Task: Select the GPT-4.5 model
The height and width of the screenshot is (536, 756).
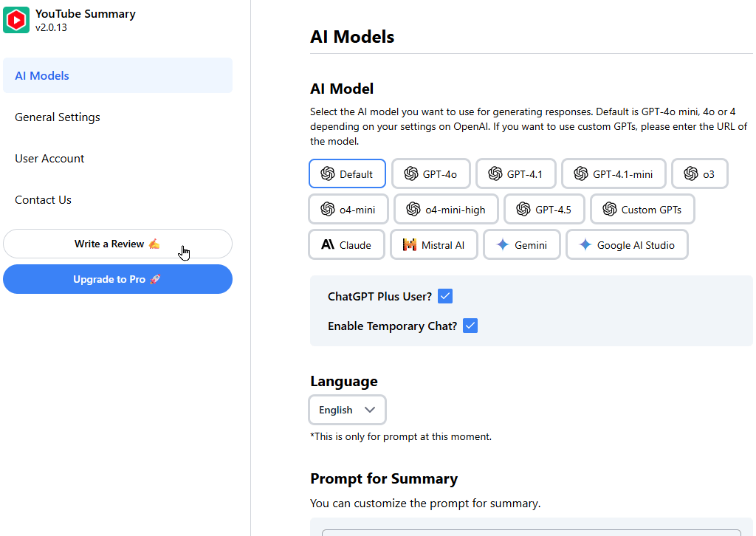Action: point(544,209)
